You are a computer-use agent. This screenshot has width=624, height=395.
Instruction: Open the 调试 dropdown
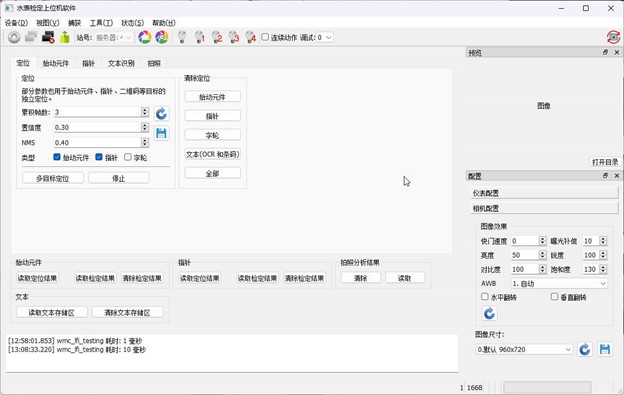[324, 37]
